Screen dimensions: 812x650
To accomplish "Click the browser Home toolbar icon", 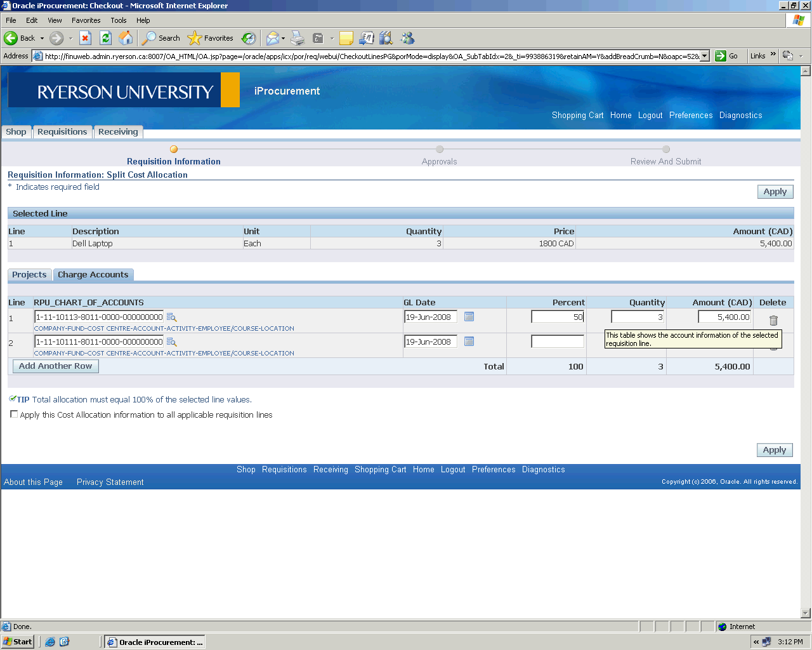I will pyautogui.click(x=126, y=38).
